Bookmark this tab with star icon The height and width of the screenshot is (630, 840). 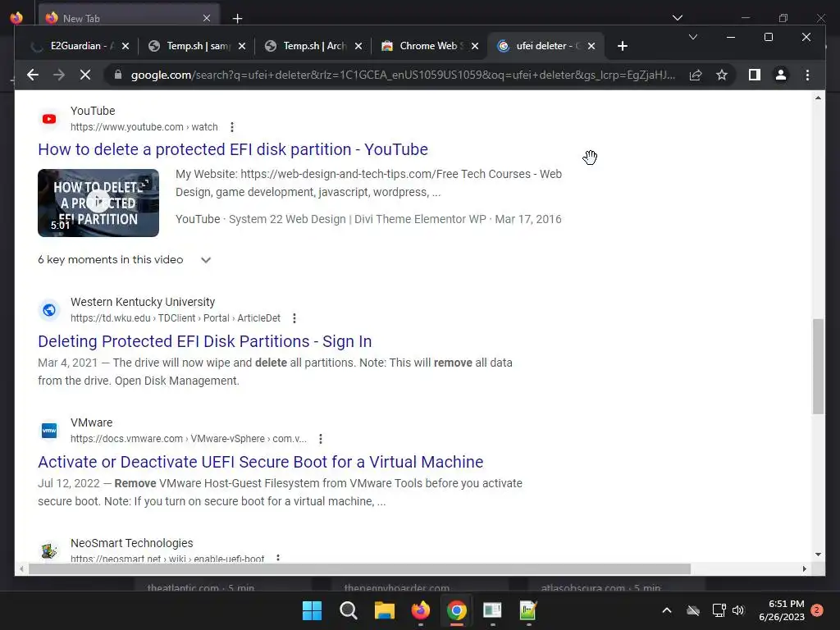(722, 75)
